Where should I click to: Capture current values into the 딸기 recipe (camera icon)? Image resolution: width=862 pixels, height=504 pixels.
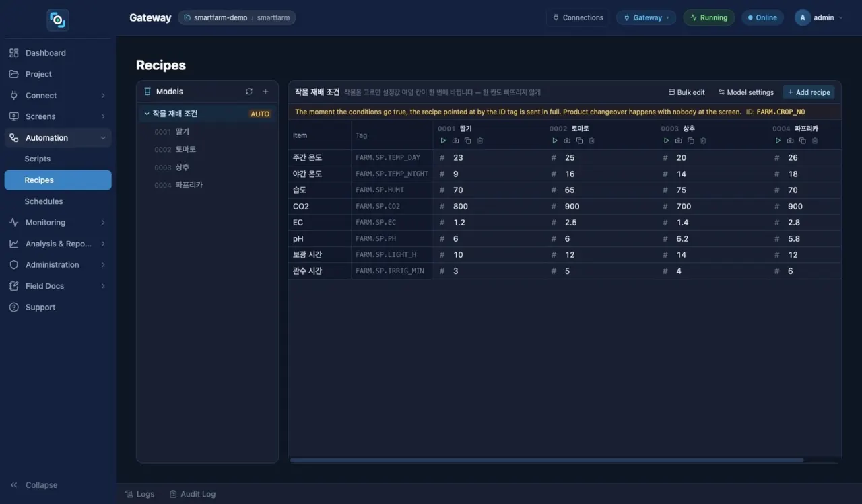(x=455, y=141)
